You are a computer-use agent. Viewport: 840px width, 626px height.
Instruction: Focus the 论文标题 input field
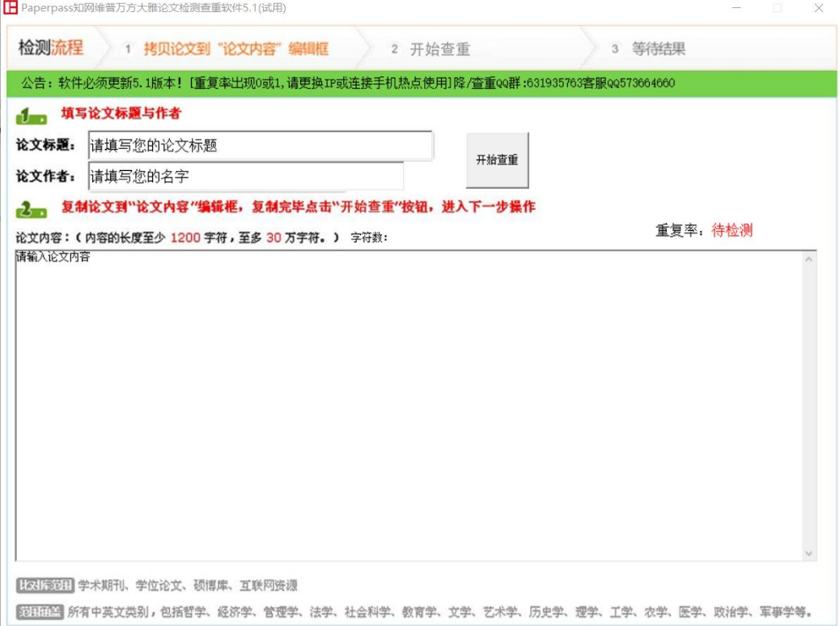(261, 145)
